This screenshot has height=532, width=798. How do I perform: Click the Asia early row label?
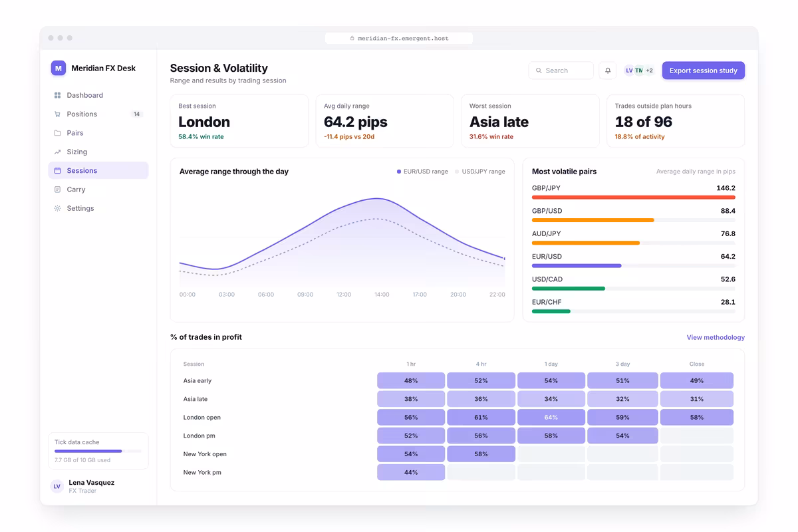[198, 381]
